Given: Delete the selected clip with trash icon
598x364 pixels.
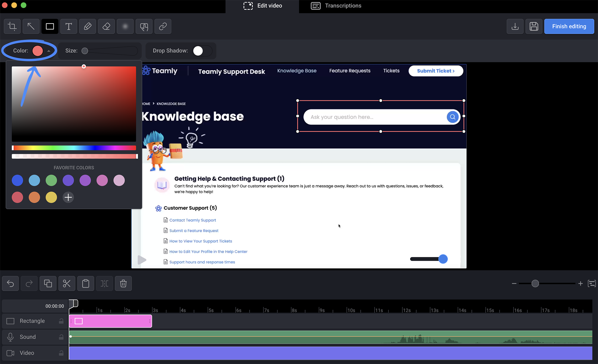Looking at the screenshot, I should pyautogui.click(x=123, y=284).
